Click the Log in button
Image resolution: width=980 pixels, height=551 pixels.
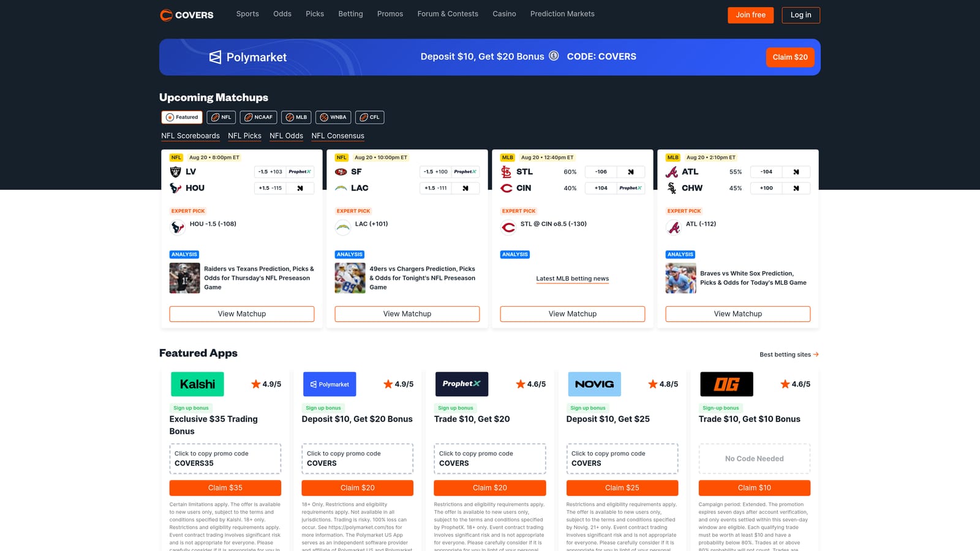point(801,15)
